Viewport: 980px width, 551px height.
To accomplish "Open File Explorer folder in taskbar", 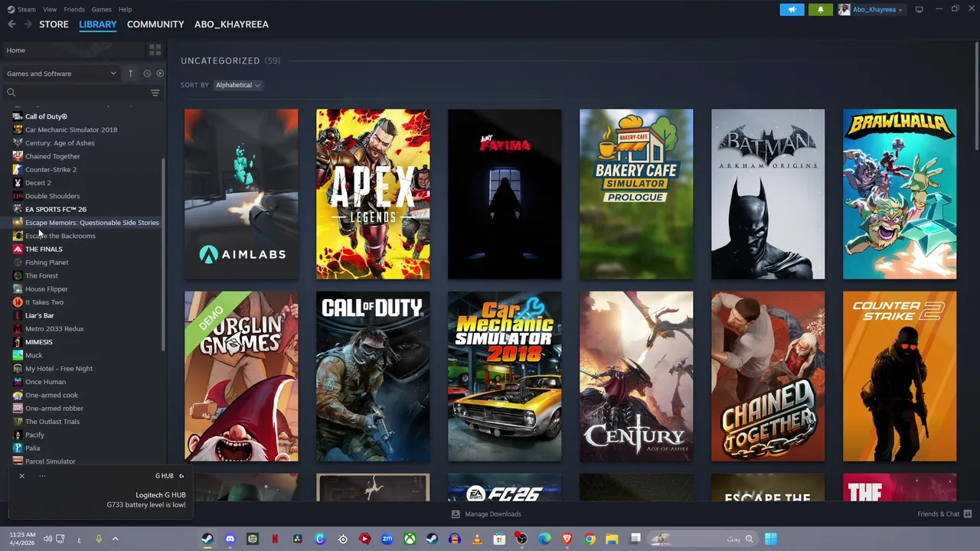I will point(612,539).
